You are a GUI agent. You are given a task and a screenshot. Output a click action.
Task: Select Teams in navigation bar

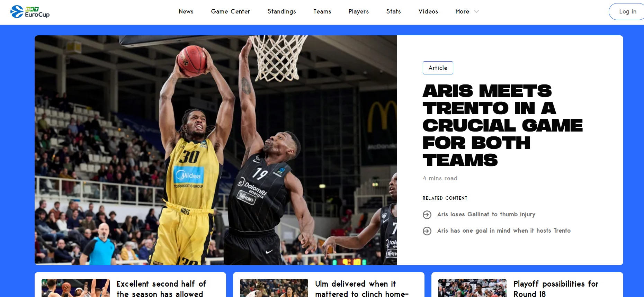[322, 11]
